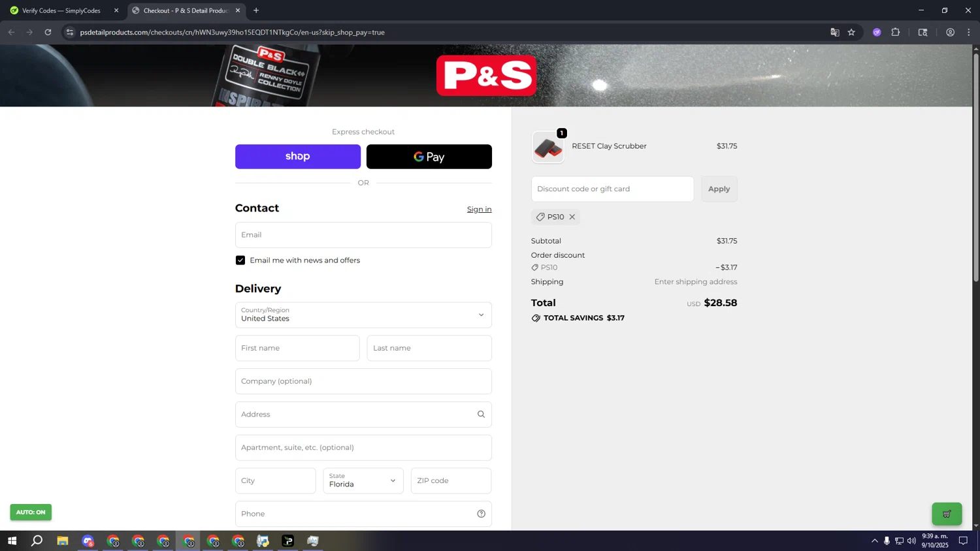Click the phone field help question icon
The height and width of the screenshot is (551, 980).
pyautogui.click(x=481, y=514)
